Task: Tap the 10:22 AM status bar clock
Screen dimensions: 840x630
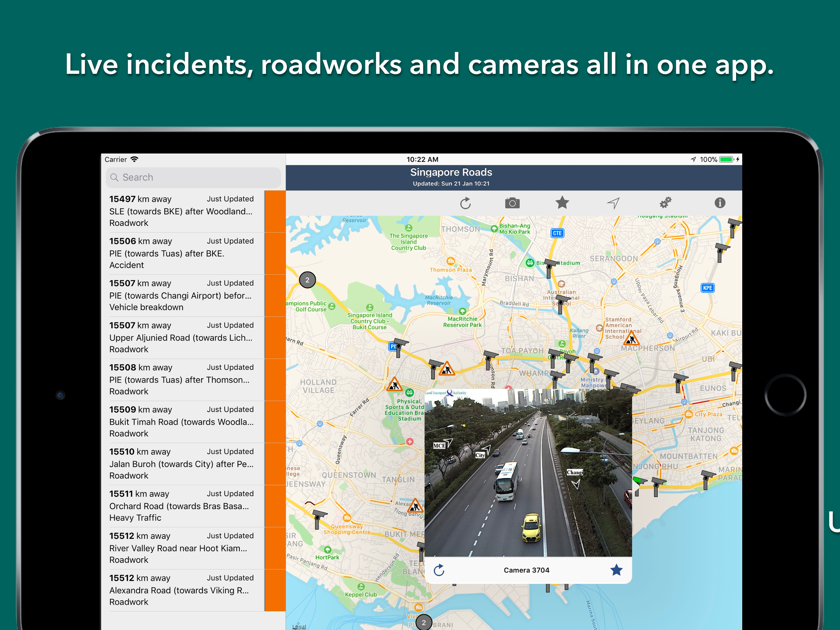Action: tap(422, 160)
